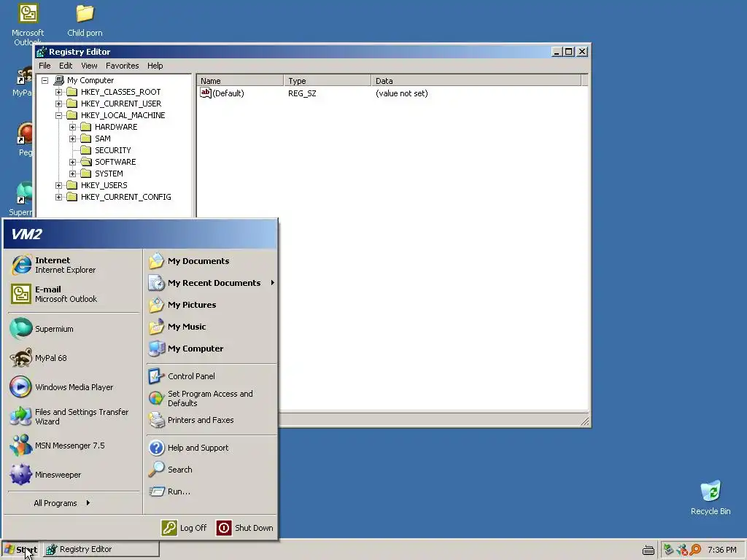Click the Type column header
The height and width of the screenshot is (560, 747).
[x=328, y=80]
